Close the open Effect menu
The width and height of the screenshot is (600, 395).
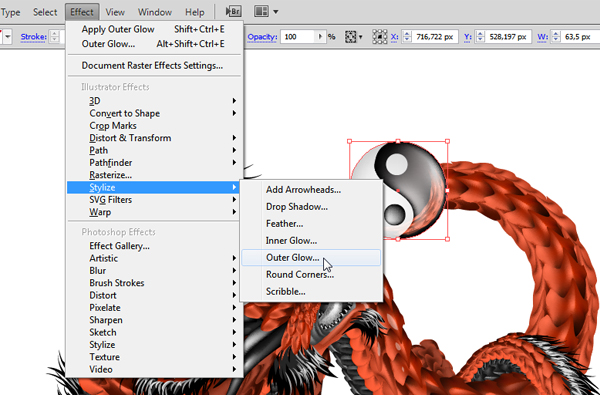[x=82, y=12]
